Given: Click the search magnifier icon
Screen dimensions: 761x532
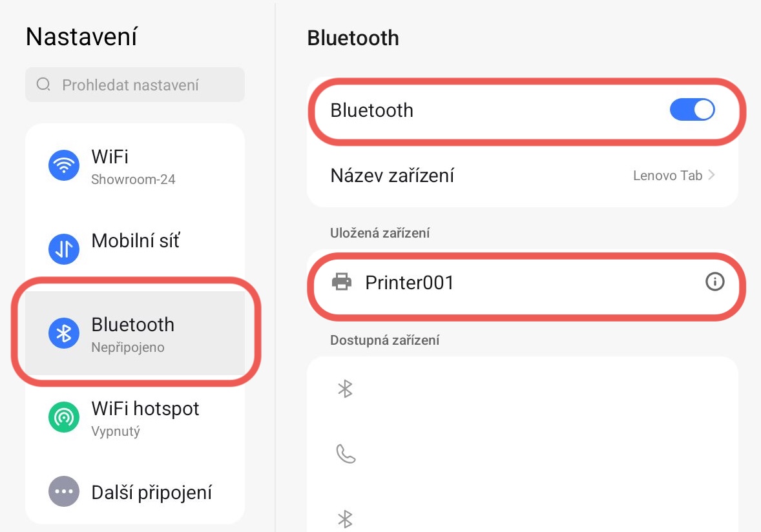Looking at the screenshot, I should pos(43,85).
